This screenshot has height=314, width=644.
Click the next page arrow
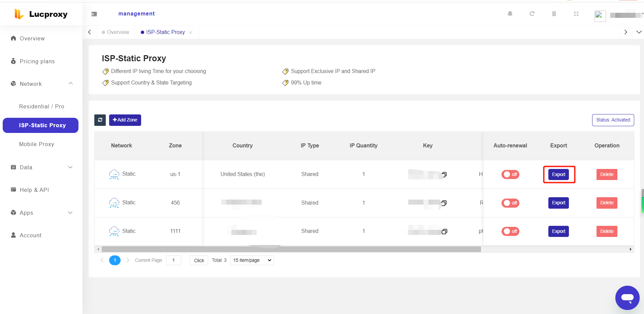coord(128,260)
